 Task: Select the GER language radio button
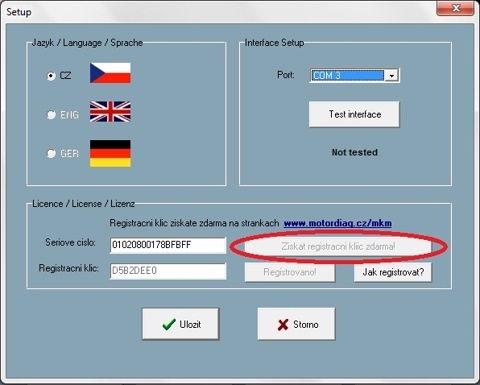pos(51,154)
